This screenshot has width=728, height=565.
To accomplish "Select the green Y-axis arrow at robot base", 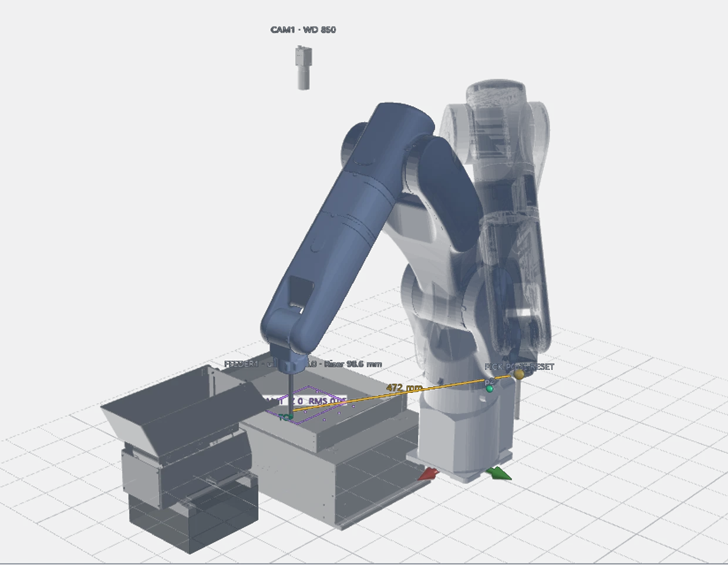I will [500, 473].
